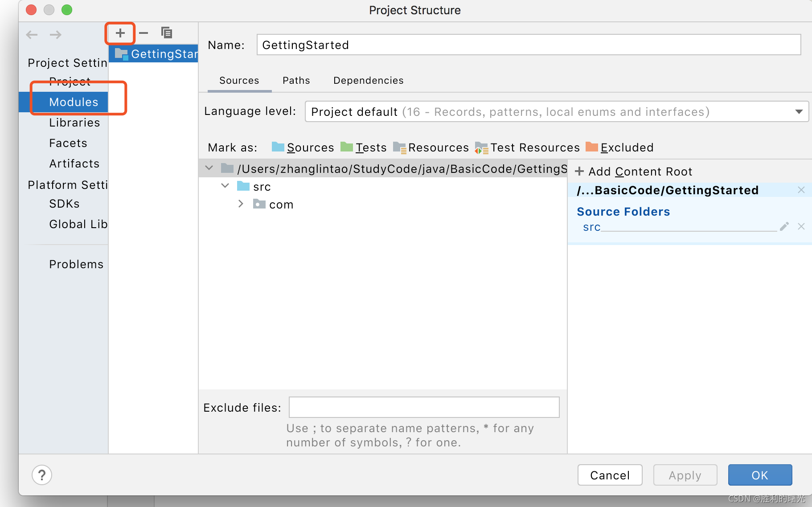
Task: Select Modules in sidebar
Action: 64,102
